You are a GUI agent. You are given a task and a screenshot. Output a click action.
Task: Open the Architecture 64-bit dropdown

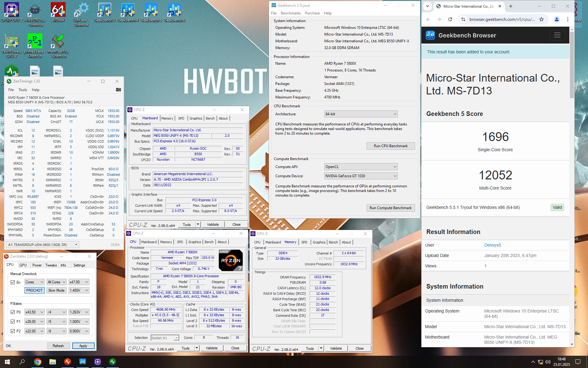tap(361, 114)
